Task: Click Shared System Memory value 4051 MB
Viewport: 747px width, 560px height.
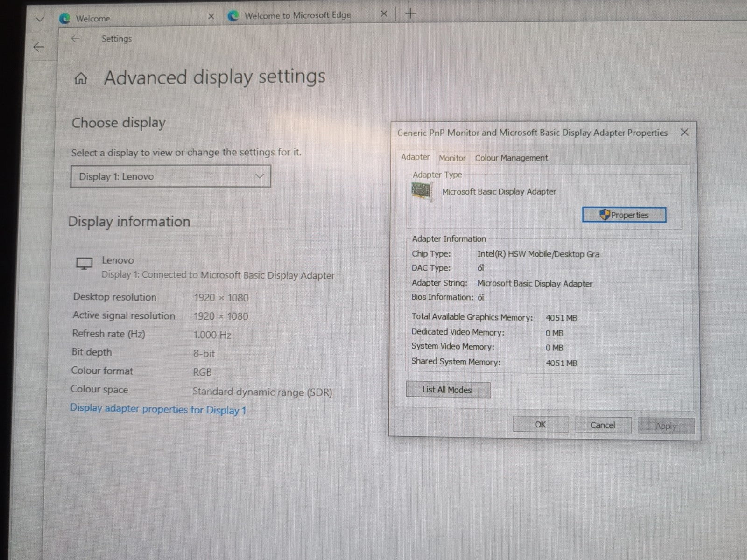Action: point(561,363)
